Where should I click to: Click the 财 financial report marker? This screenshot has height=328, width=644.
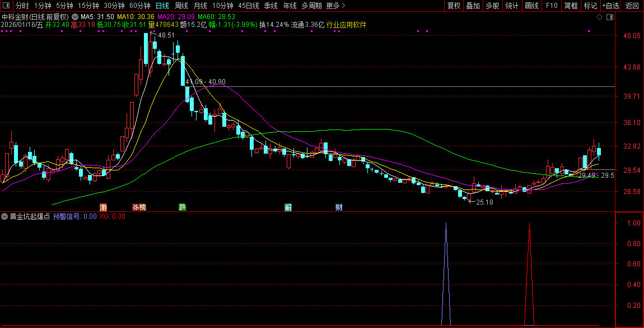(x=339, y=207)
